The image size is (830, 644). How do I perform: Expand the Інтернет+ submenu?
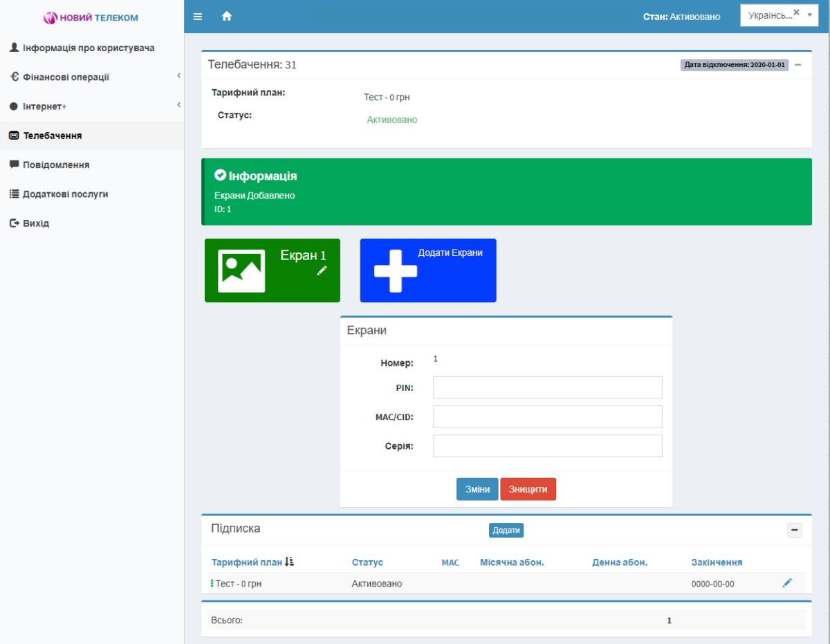tap(178, 104)
